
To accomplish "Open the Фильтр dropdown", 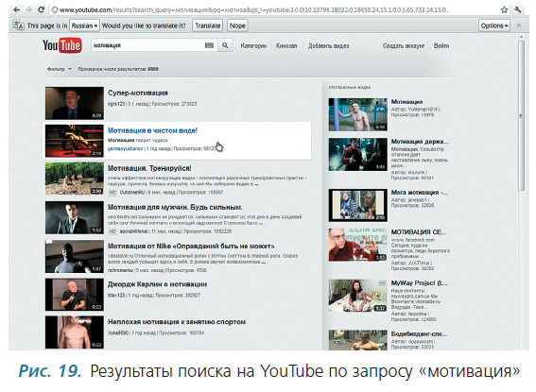I will (x=60, y=69).
